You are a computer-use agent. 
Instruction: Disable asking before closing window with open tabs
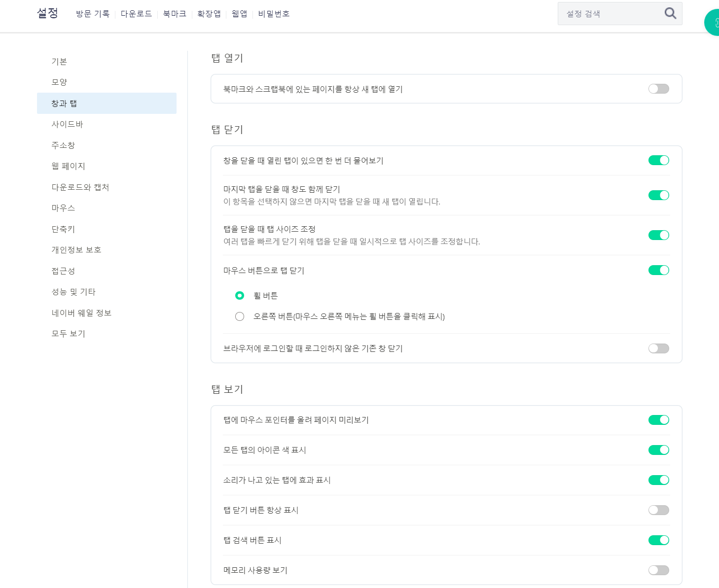pos(658,160)
